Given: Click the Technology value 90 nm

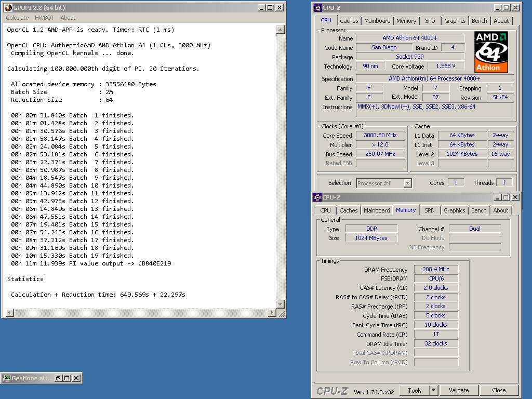Looking at the screenshot, I should coord(370,66).
